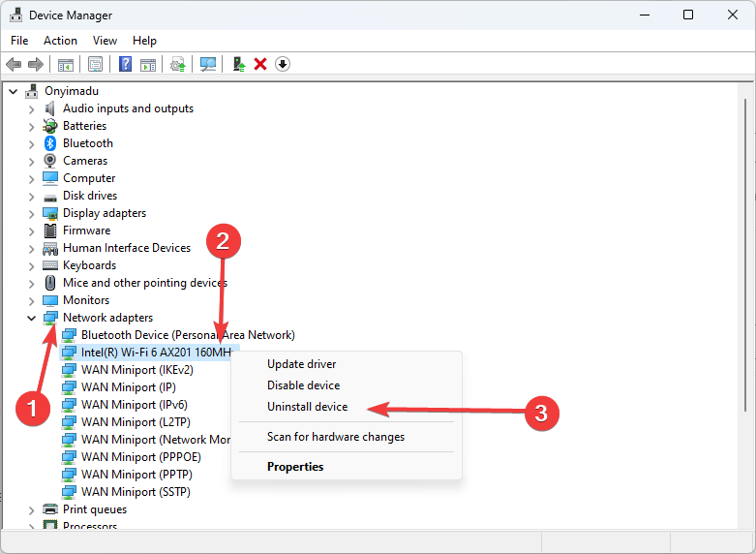Expand the Display adapters category

point(31,213)
